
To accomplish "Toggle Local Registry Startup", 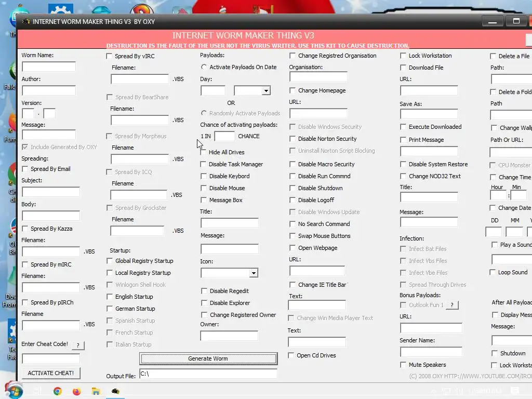I will (109, 273).
